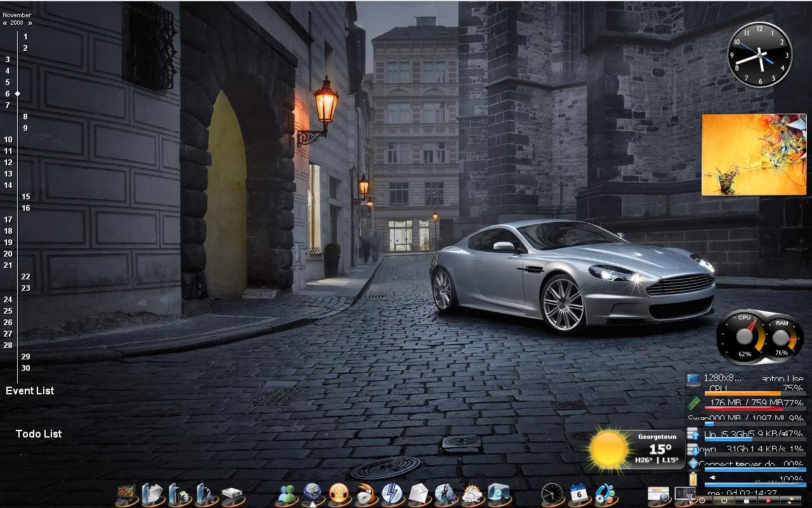This screenshot has width=812, height=508.
Task: Click the power shutdown button
Action: (x=723, y=501)
